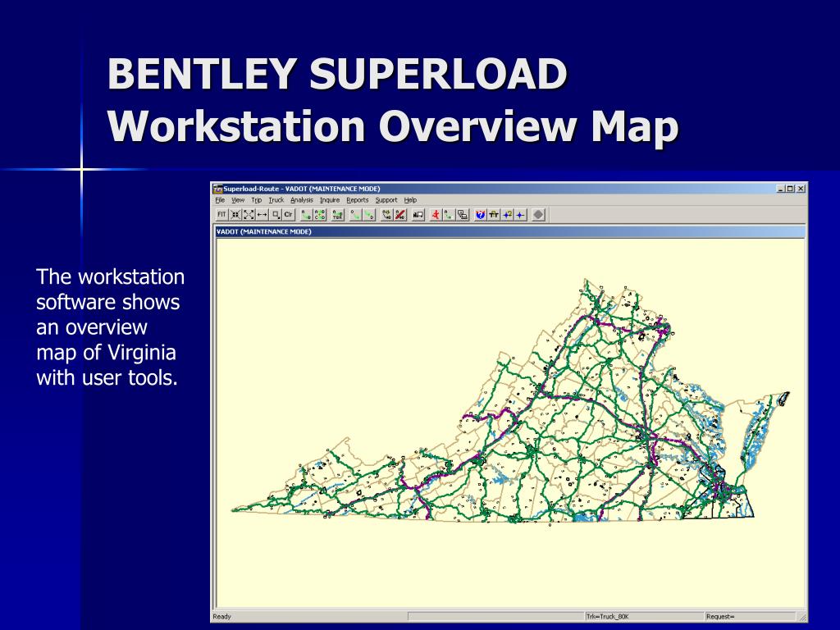840x630 pixels.
Task: Click the blue star with '2' icon
Action: (507, 214)
